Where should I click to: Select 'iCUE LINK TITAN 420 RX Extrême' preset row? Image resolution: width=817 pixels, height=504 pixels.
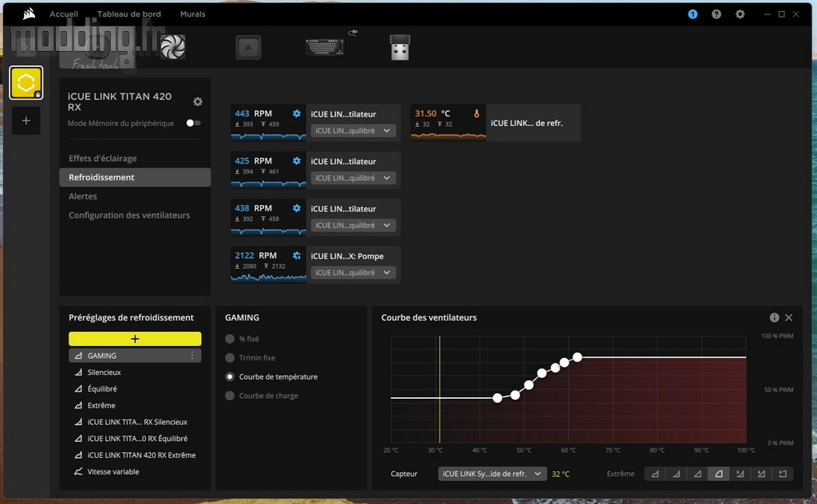coord(135,455)
